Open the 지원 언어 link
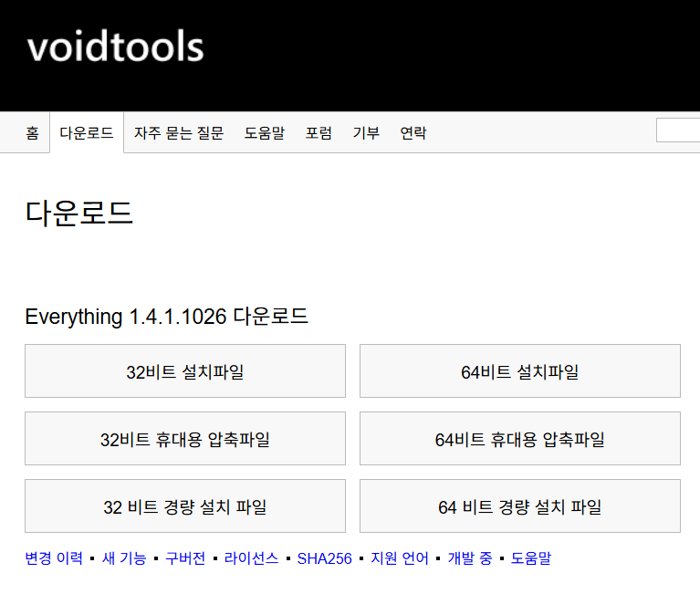700x594 pixels. click(400, 558)
